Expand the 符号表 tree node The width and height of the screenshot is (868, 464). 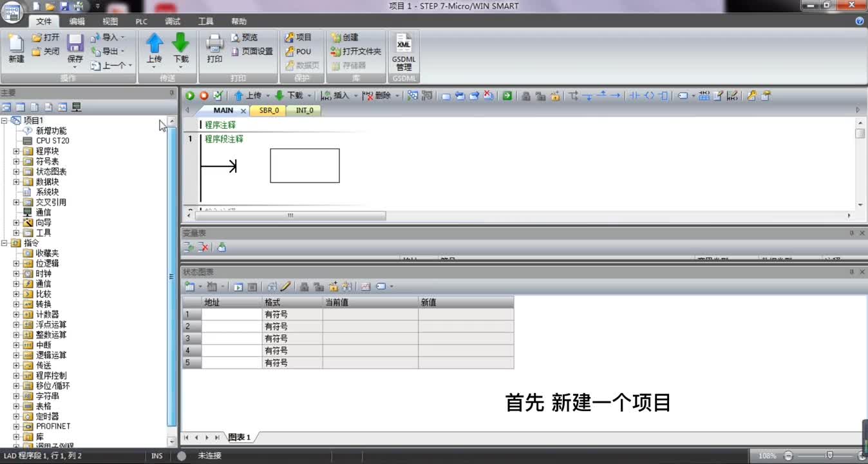click(17, 161)
